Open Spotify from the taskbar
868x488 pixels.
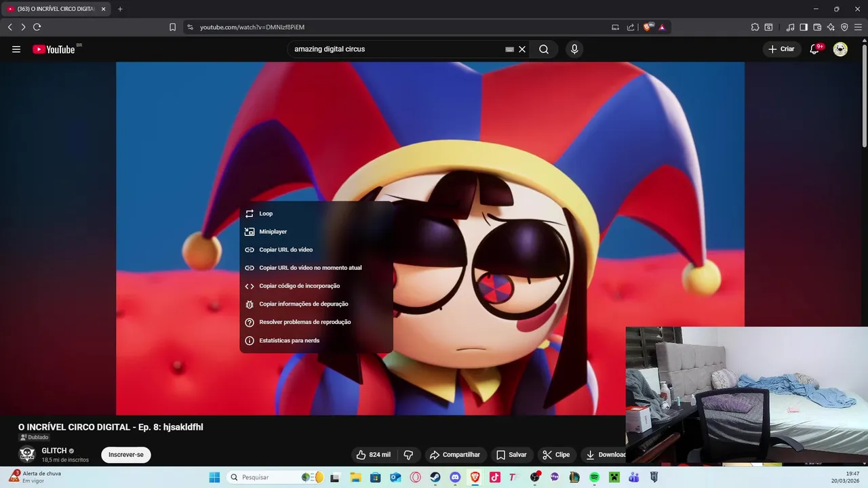(x=594, y=477)
